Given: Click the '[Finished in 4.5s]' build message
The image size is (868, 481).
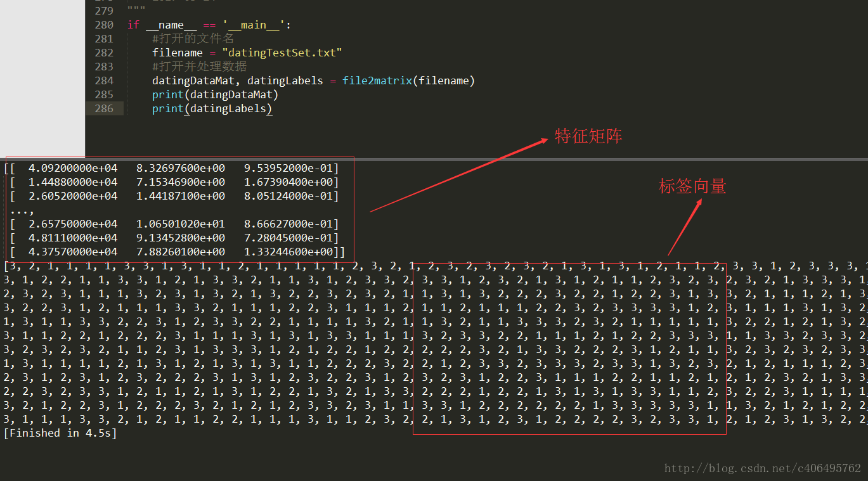Looking at the screenshot, I should point(60,433).
